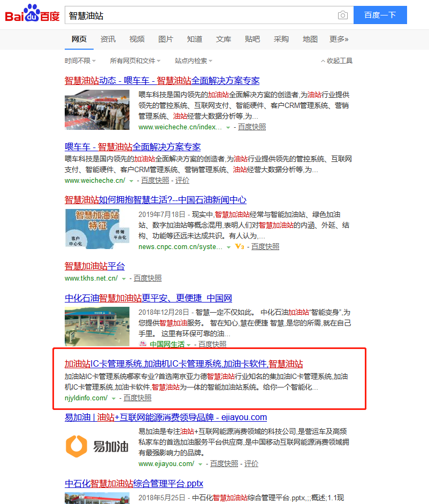The width and height of the screenshot is (429, 504).
Task: Switch to the 图片 tab
Action: (166, 39)
